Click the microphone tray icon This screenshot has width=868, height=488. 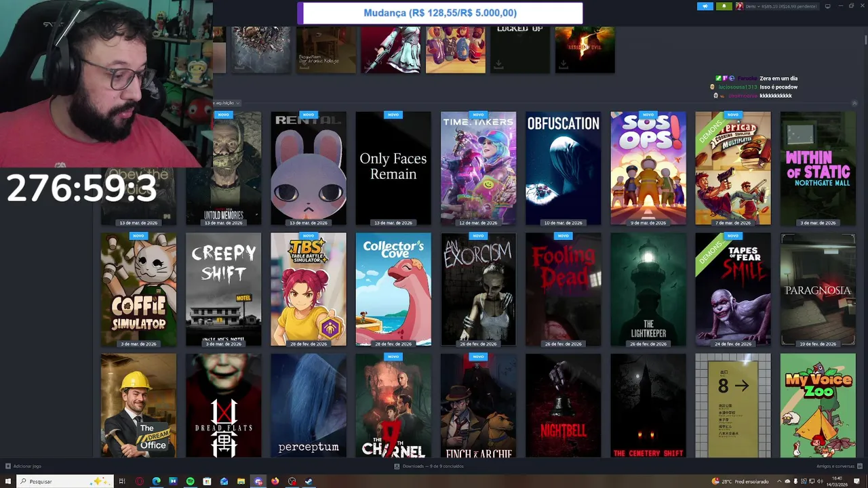click(x=796, y=481)
